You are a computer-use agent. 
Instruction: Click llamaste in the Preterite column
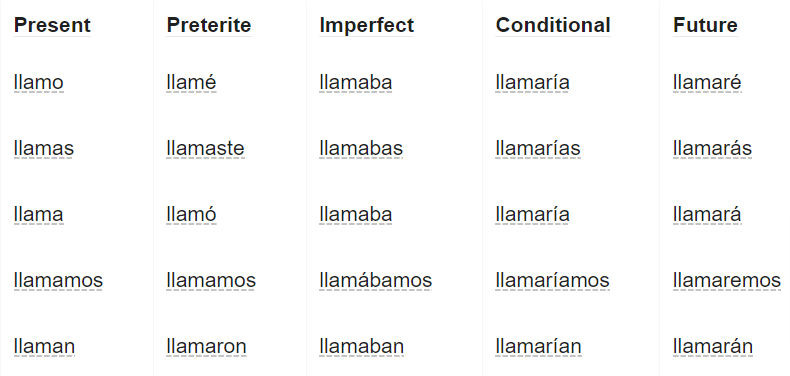pos(206,149)
